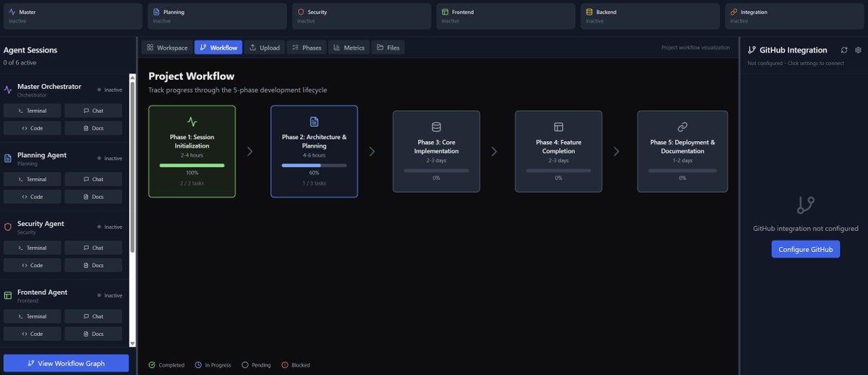Open Master Orchestrator Chat

pos(93,111)
